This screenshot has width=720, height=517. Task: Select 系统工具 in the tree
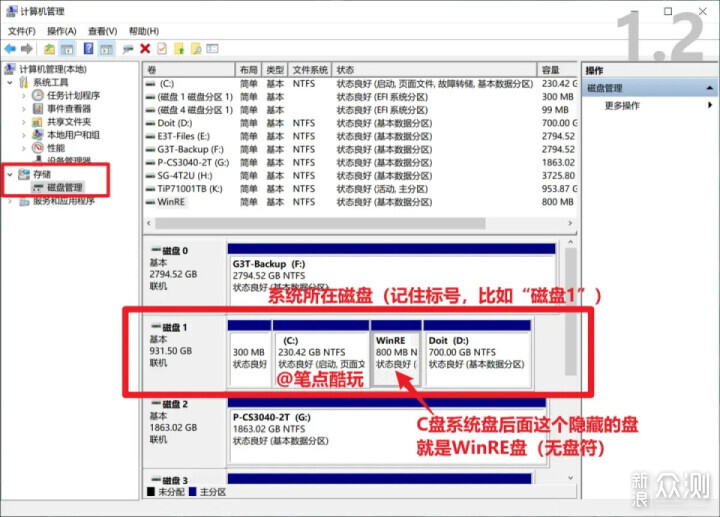click(x=51, y=83)
